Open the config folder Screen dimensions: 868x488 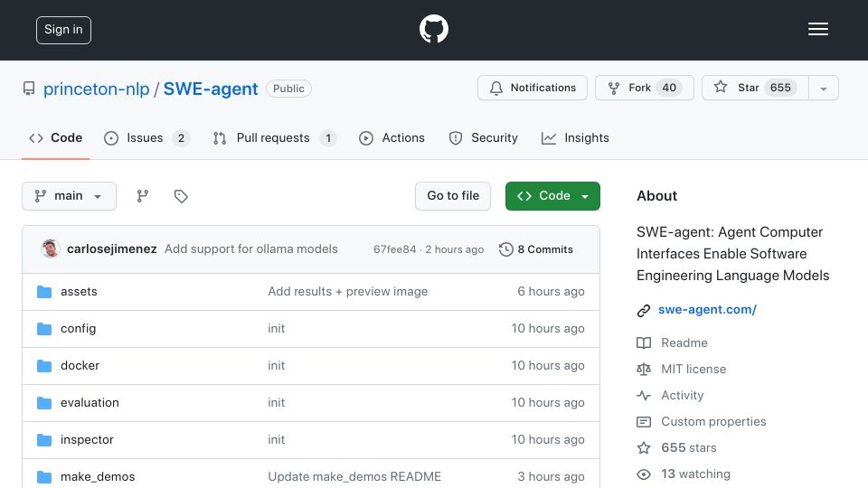tap(78, 329)
